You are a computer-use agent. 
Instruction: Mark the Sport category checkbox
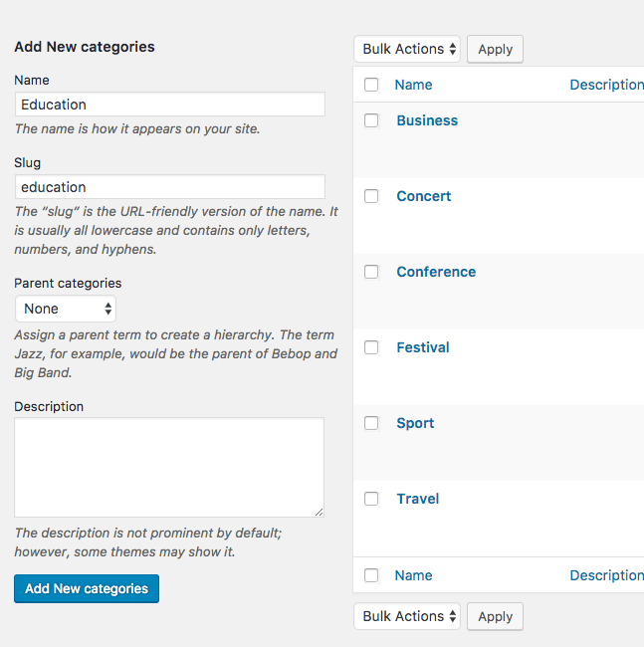pyautogui.click(x=371, y=423)
